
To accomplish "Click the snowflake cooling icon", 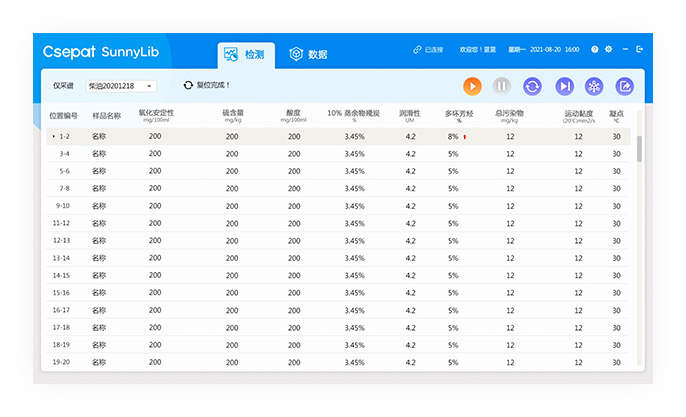I will pyautogui.click(x=593, y=87).
